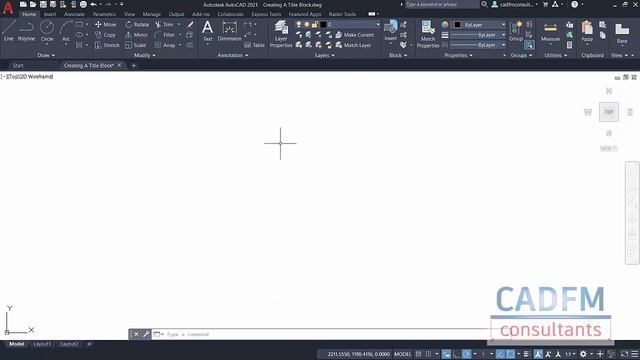640x360 pixels.
Task: Select the Arc tool
Action: (66, 31)
